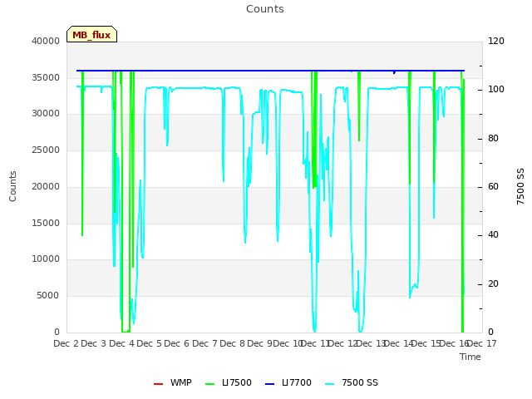Click the chart title 'Counts'

click(265, 9)
